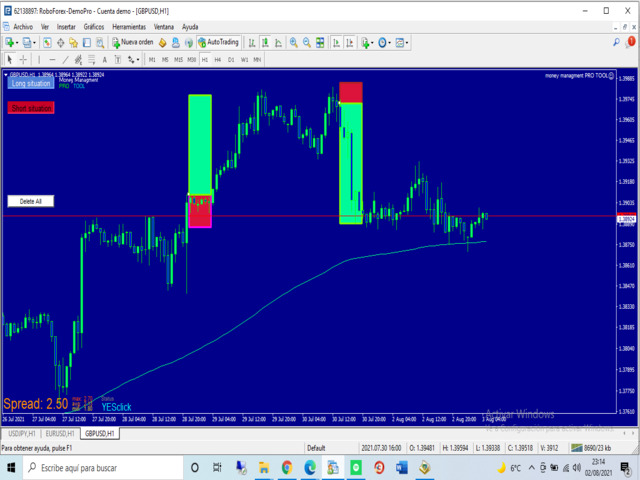Show the Terminal panel icon
640x480 pixels.
tap(87, 42)
